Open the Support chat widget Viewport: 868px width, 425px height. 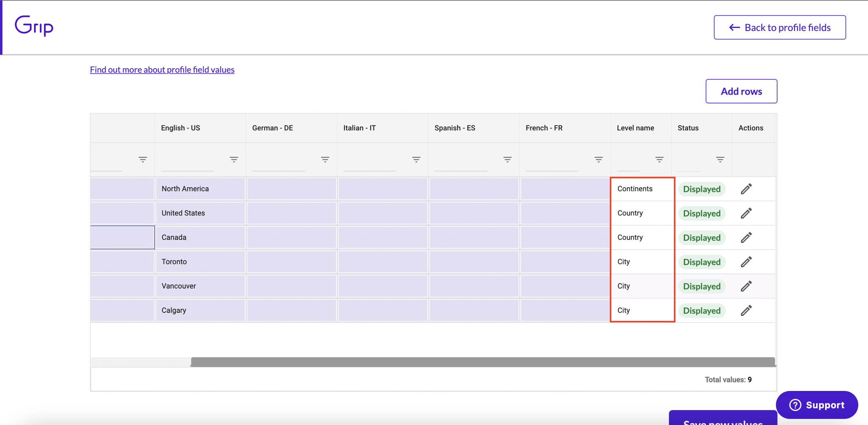[x=817, y=405]
